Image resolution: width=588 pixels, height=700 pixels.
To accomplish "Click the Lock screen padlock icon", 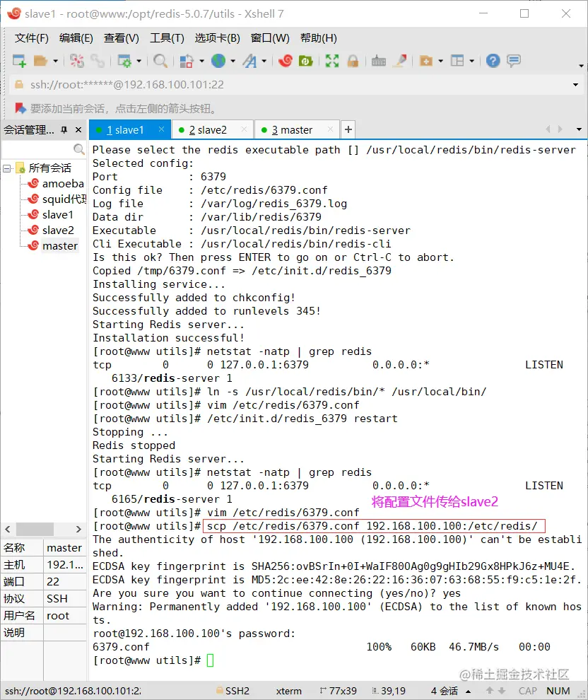I will coord(353,61).
